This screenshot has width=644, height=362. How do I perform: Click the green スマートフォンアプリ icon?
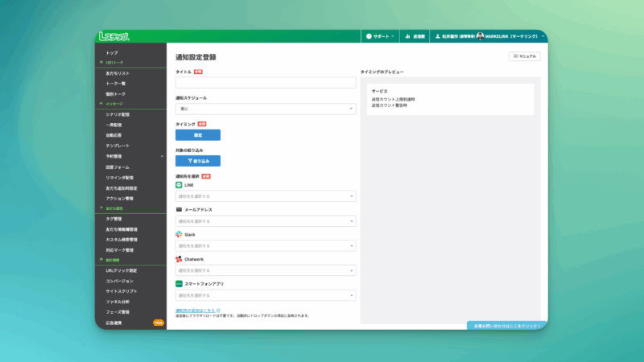(x=179, y=285)
